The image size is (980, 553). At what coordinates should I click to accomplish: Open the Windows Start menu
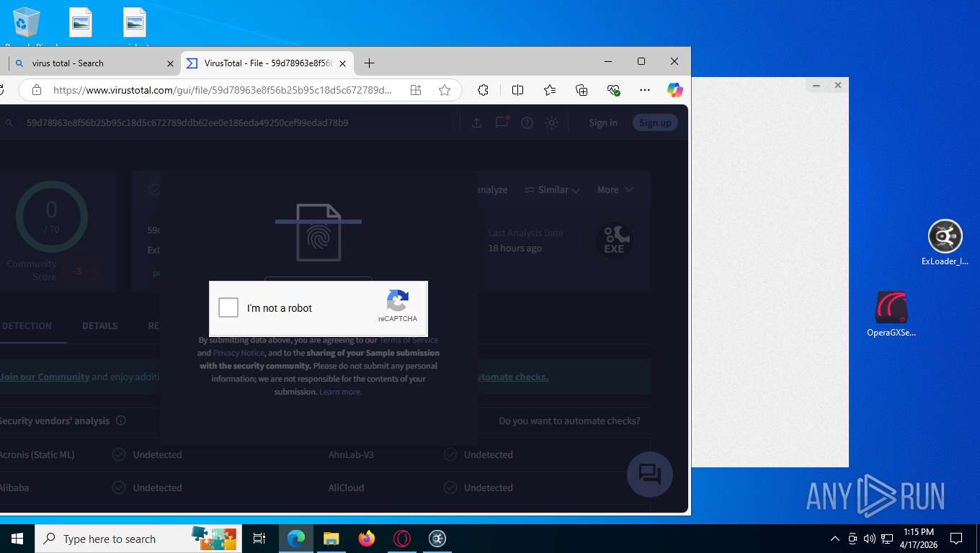(17, 539)
